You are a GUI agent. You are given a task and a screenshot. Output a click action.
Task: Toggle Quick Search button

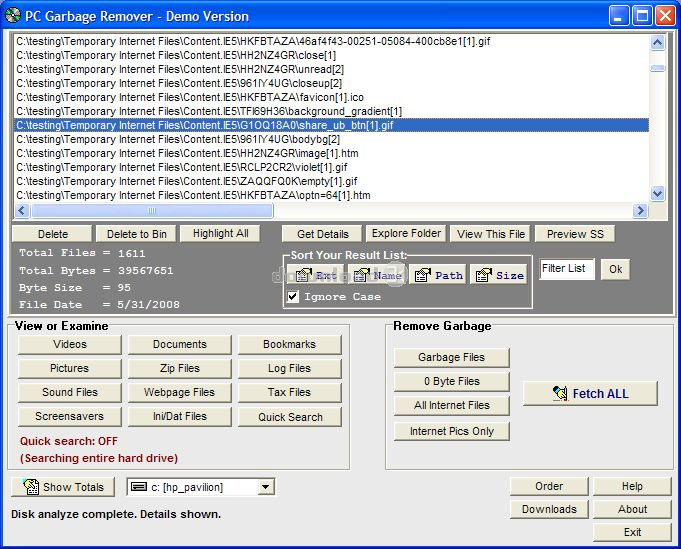point(290,417)
